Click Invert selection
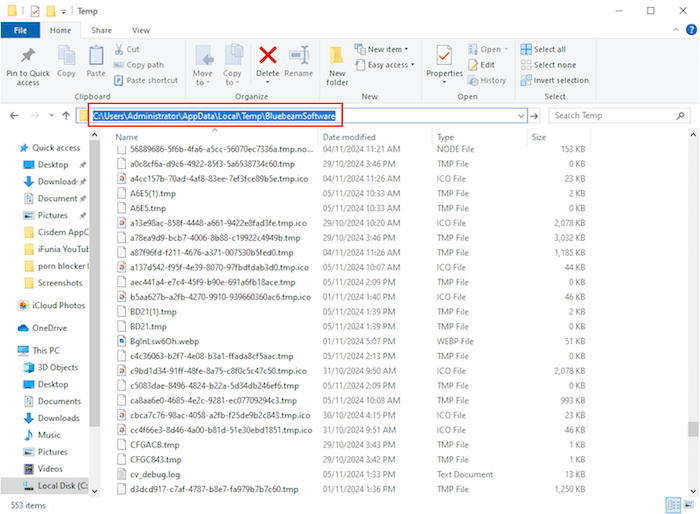The height and width of the screenshot is (514, 700). tap(555, 80)
